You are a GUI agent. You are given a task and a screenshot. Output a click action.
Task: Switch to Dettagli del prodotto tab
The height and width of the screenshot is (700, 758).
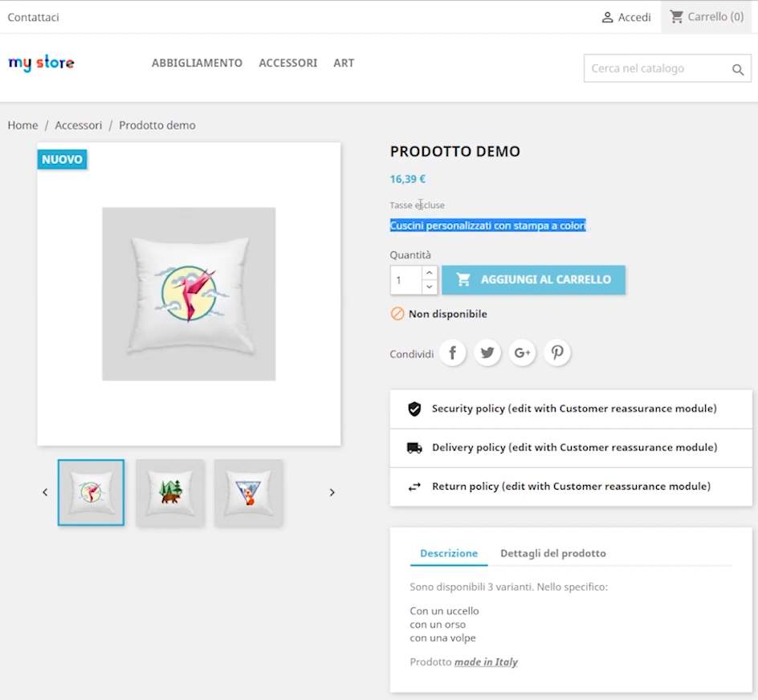click(552, 553)
